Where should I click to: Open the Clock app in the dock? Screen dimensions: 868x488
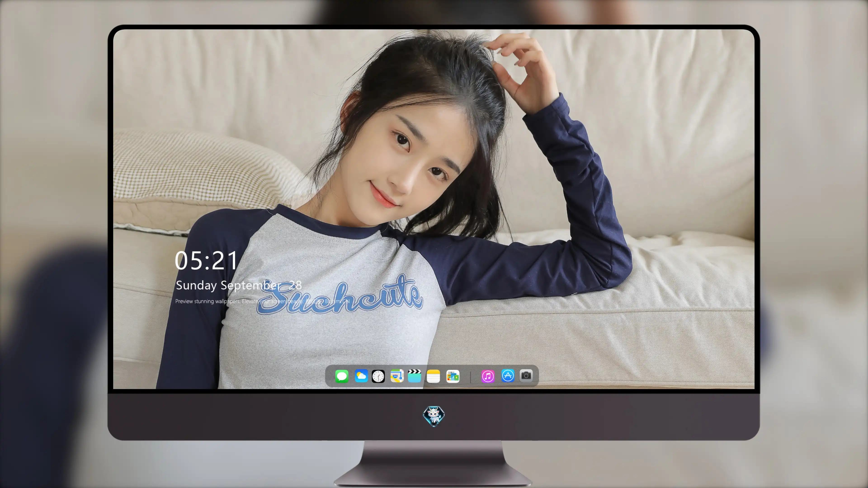coord(378,376)
